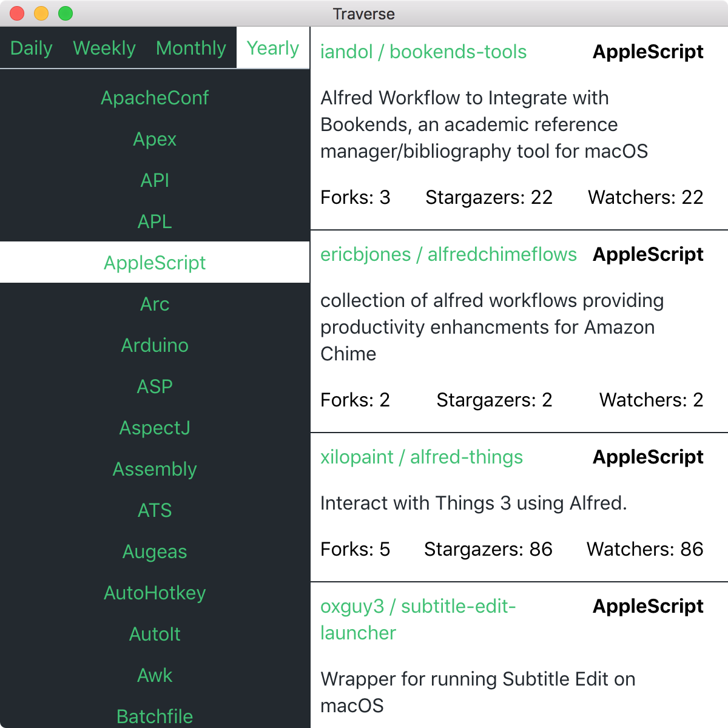
Task: Choose the ATS language entry
Action: pos(155,510)
